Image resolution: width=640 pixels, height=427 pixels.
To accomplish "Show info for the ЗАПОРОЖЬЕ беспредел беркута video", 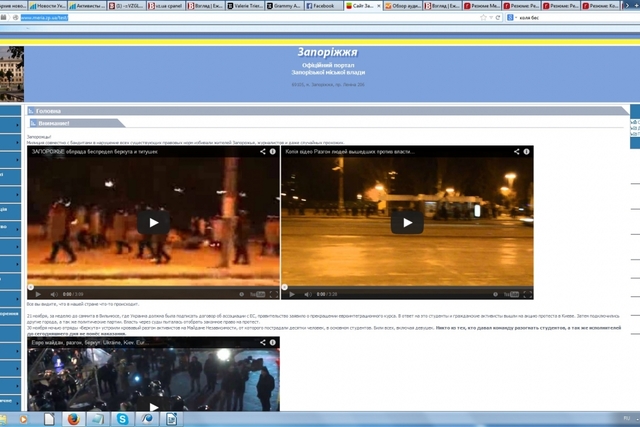I will (x=273, y=151).
